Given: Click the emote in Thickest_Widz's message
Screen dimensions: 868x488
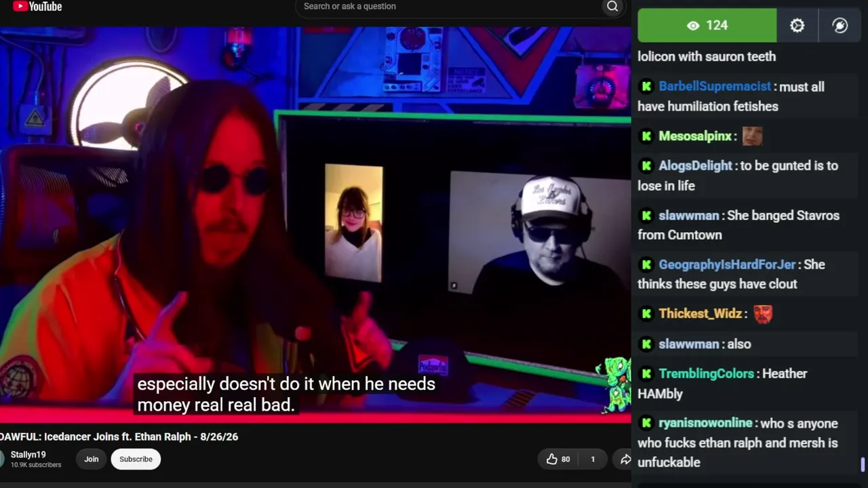Looking at the screenshot, I should click(763, 314).
